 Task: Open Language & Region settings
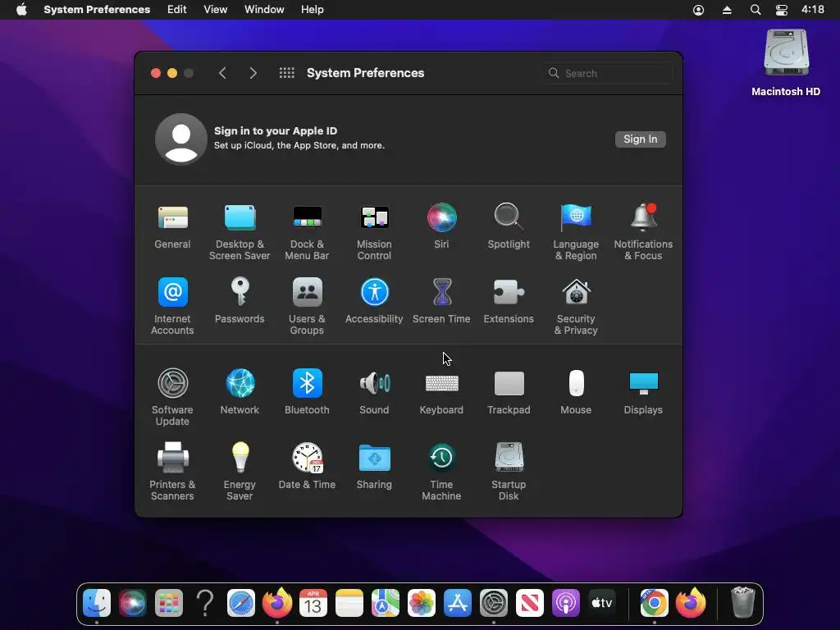tap(576, 218)
